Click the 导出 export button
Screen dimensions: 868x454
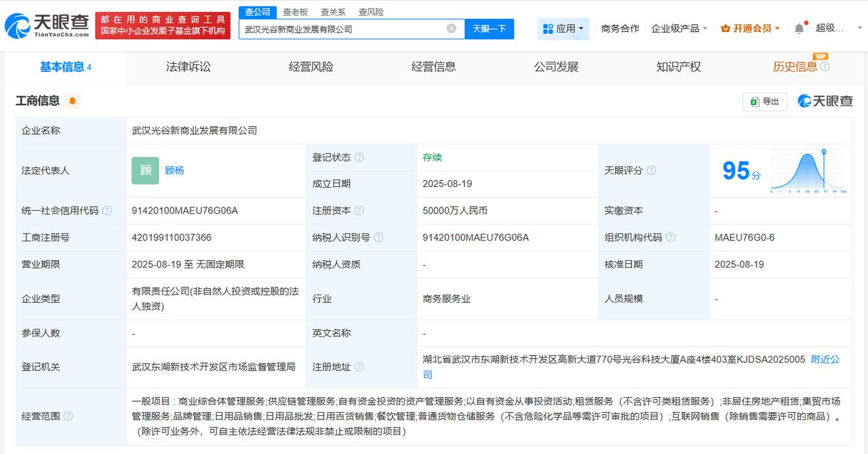[x=764, y=101]
